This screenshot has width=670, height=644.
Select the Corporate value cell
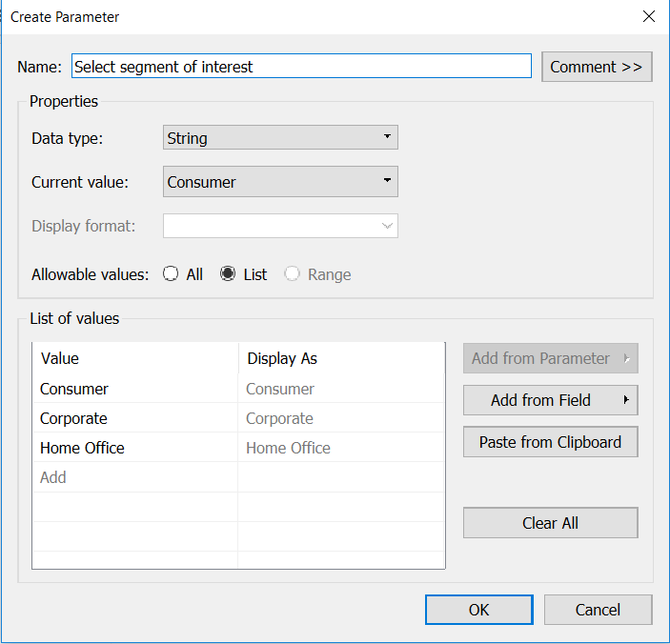pyautogui.click(x=135, y=418)
